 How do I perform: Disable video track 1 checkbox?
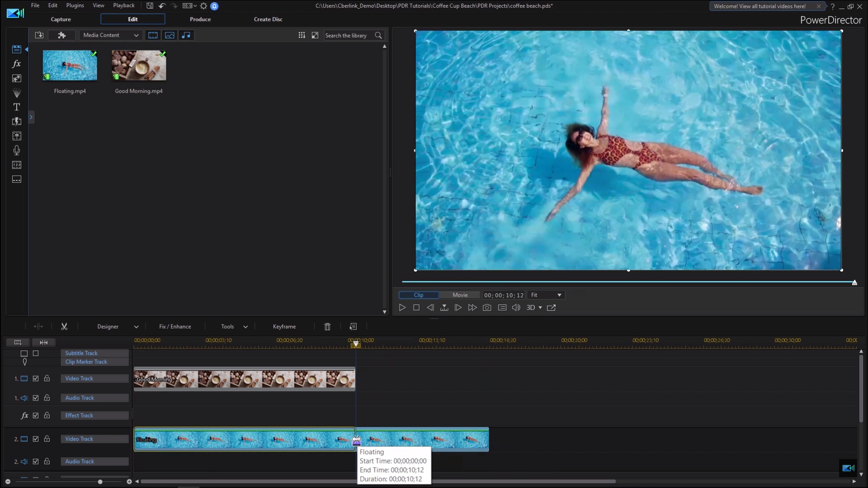pyautogui.click(x=36, y=379)
